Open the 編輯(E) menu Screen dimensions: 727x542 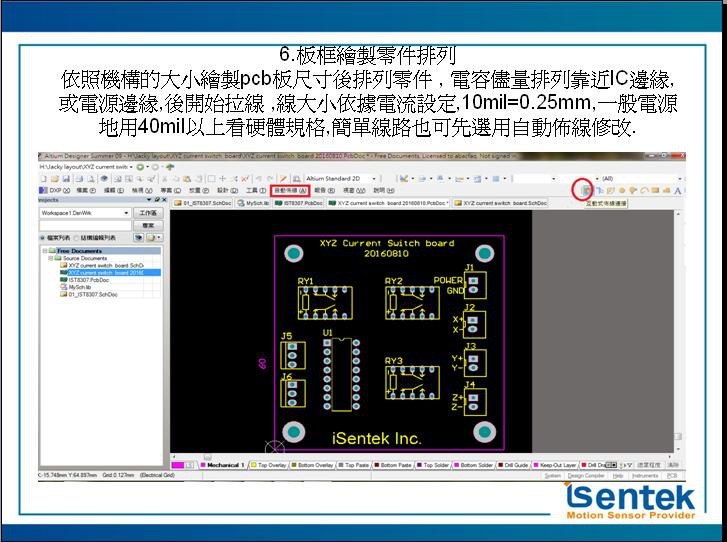coord(114,190)
